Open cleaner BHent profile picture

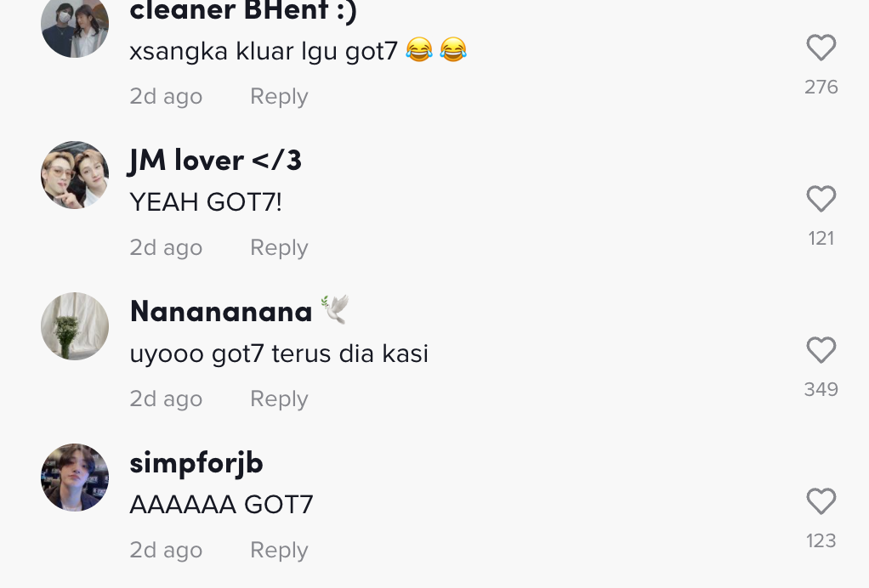pyautogui.click(x=75, y=25)
